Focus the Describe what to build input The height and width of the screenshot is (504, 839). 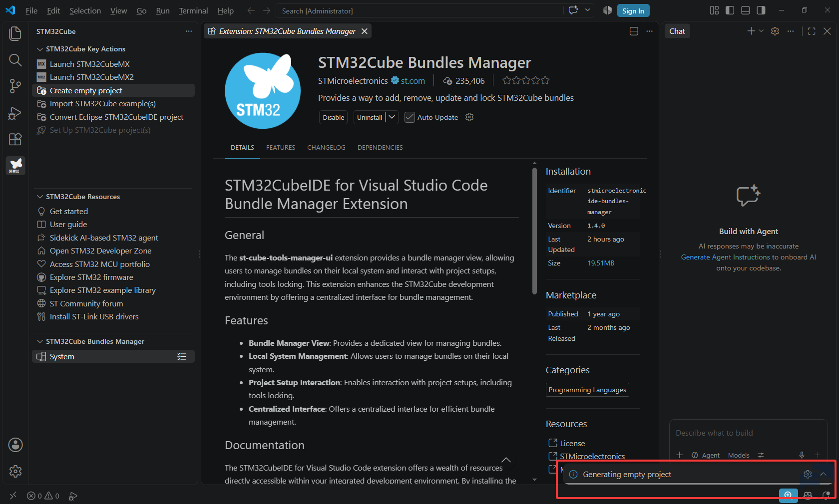tap(748, 433)
